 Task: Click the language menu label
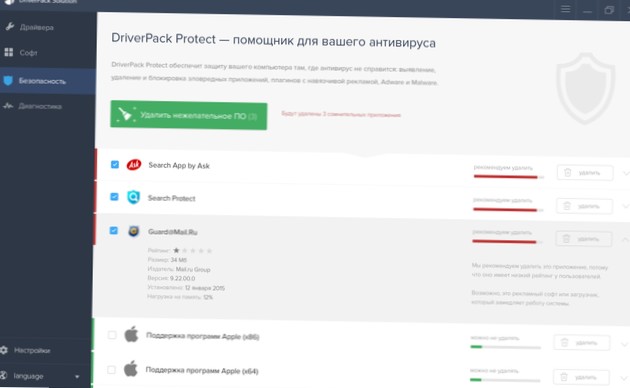tap(28, 376)
